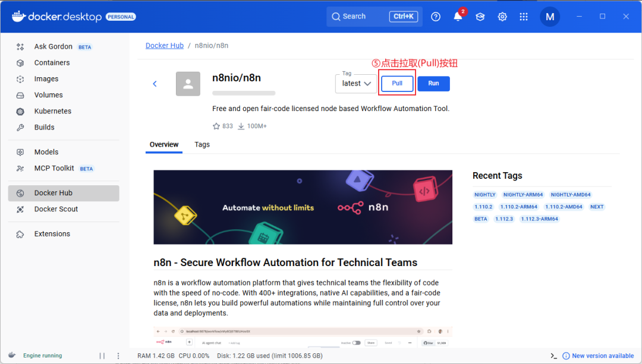Viewport: 642px width, 364px height.
Task: Click the Docker Scout icon
Action: tap(20, 210)
